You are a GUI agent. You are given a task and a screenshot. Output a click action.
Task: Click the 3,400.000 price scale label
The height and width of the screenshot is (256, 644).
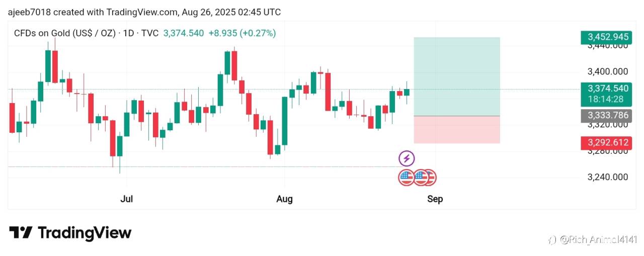(609, 72)
